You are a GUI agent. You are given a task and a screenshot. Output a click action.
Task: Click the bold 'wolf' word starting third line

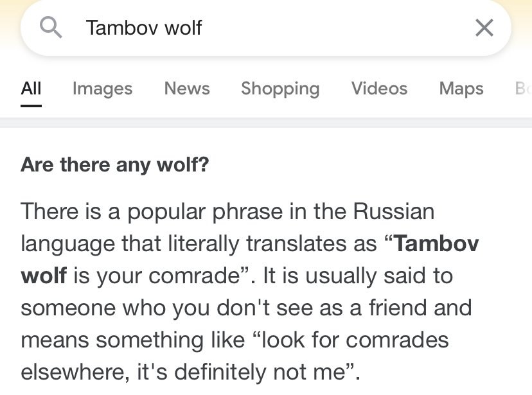tap(44, 276)
